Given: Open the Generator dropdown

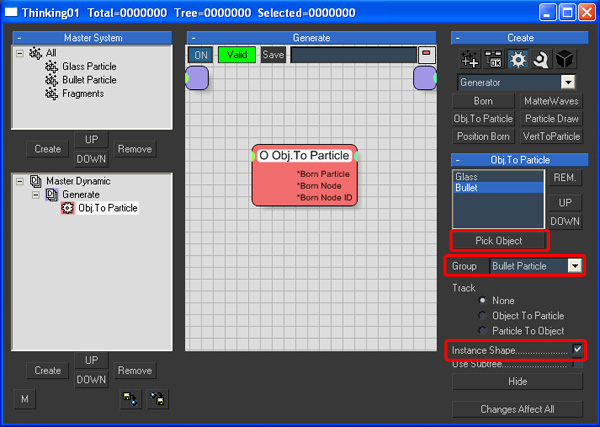Looking at the screenshot, I should tap(568, 82).
